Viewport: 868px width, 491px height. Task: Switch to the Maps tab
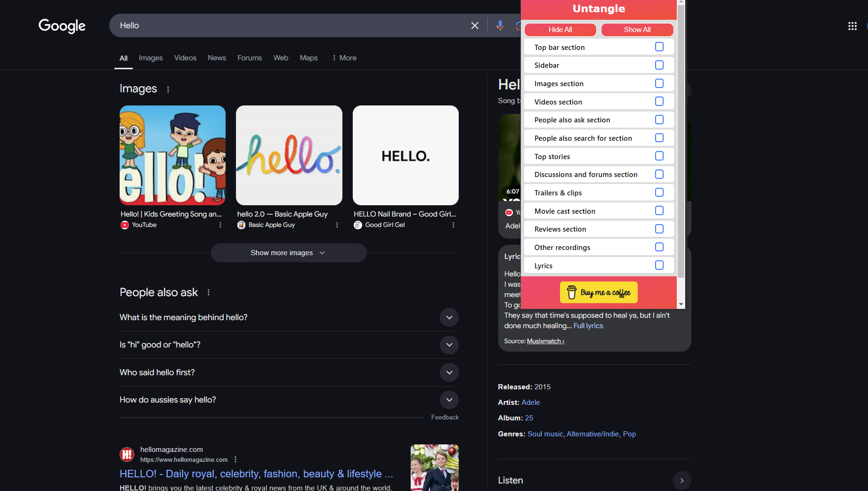[308, 58]
